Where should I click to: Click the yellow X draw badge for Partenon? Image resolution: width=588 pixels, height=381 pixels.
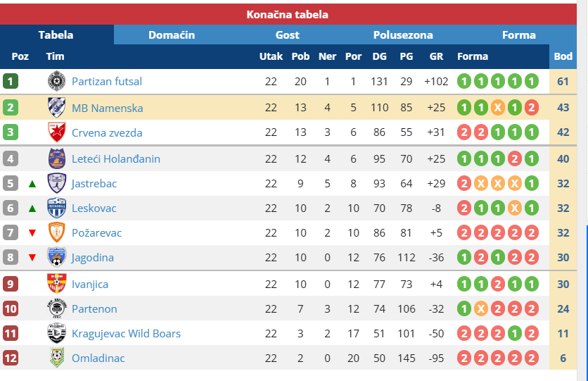480,309
